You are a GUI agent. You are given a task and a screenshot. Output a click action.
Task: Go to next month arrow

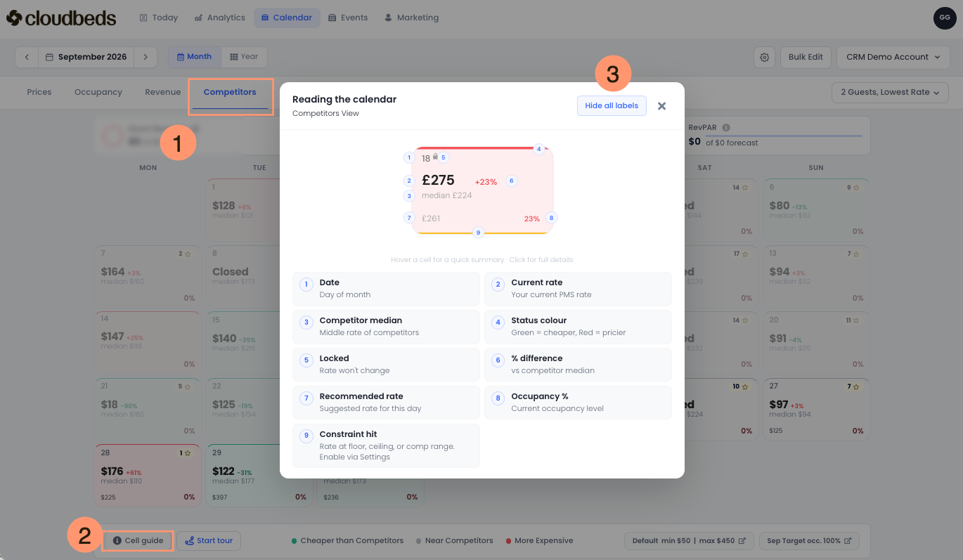tap(146, 57)
